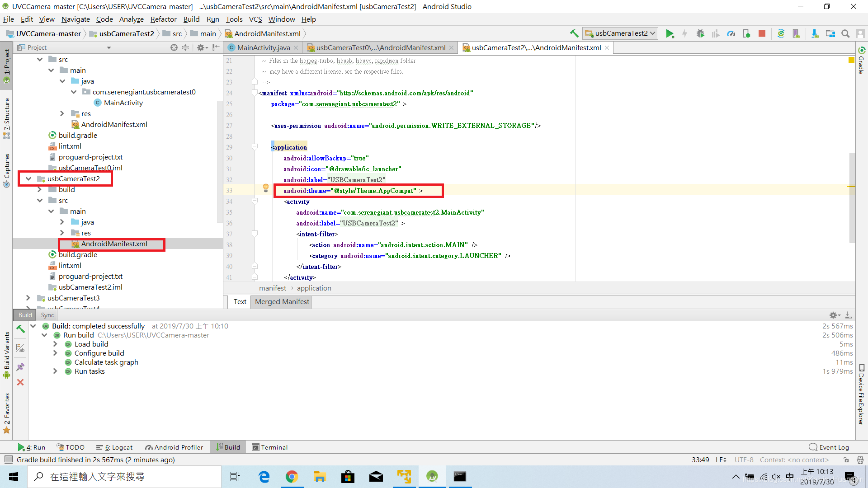Open the Analyze menu

(x=131, y=19)
